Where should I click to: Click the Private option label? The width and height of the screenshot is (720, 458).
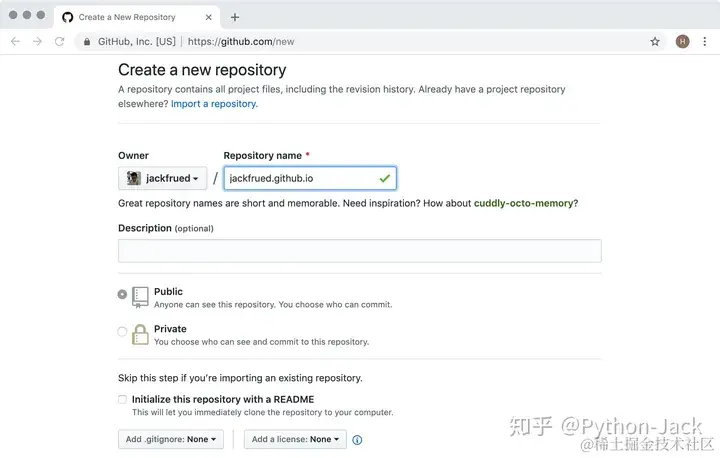[x=170, y=329]
